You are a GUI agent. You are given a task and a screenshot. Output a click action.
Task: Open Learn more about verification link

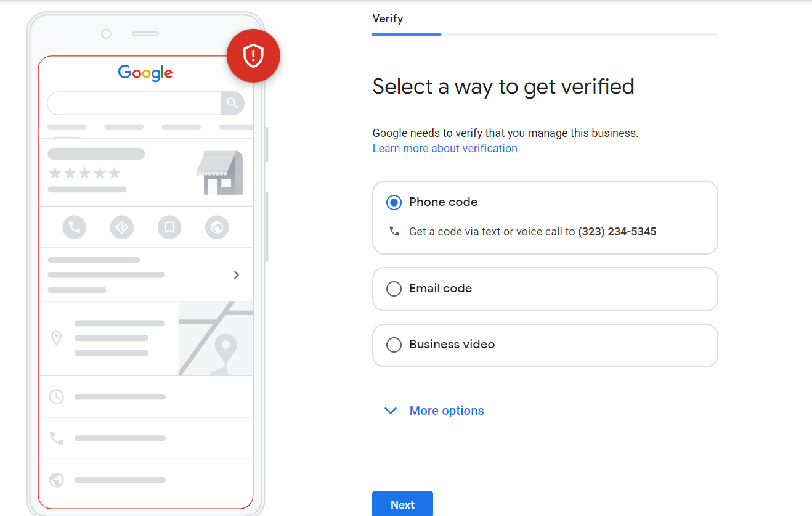pyautogui.click(x=445, y=149)
